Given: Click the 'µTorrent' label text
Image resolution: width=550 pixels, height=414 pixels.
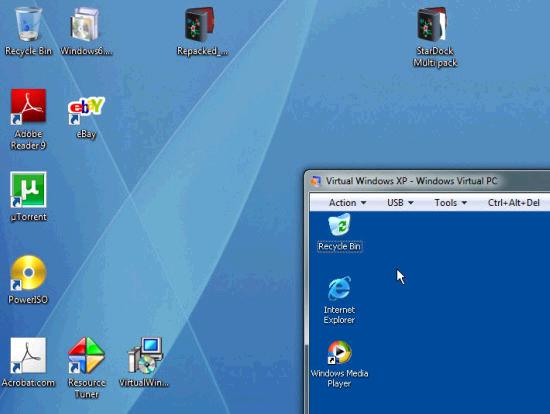Looking at the screenshot, I should coord(29,217).
